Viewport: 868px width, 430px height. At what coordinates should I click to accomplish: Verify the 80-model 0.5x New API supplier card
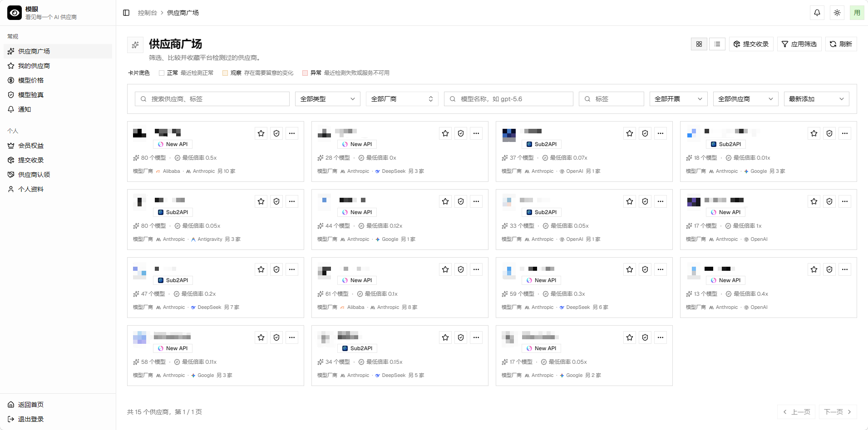276,133
